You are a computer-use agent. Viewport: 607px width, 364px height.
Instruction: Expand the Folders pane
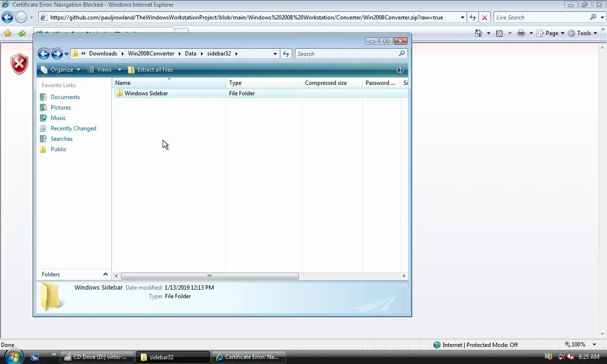74,274
